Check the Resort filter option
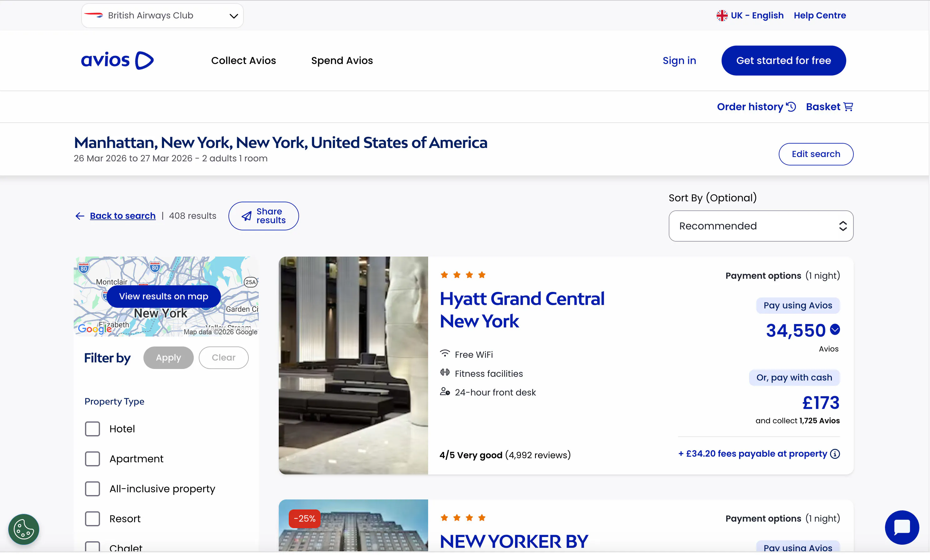Viewport: 930px width, 560px height. tap(92, 518)
